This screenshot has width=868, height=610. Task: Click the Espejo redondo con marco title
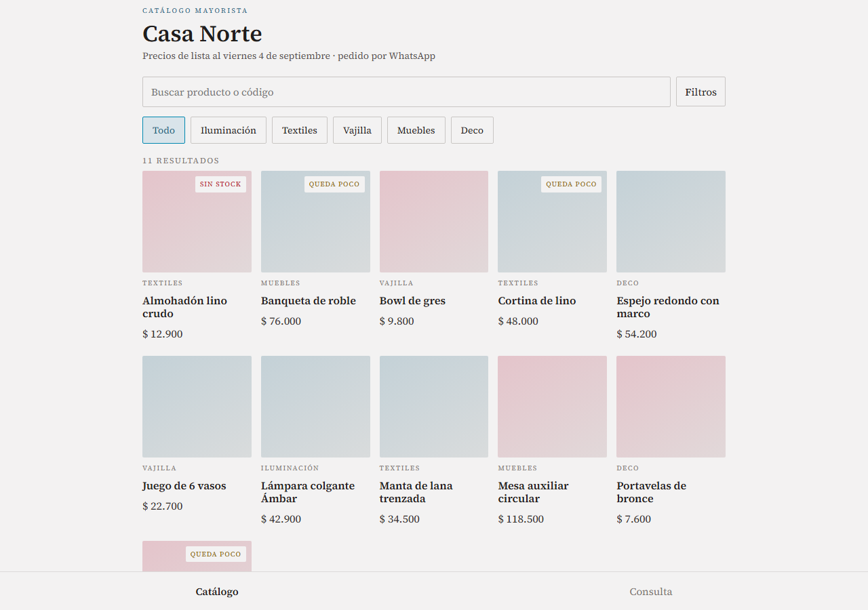[x=668, y=307]
